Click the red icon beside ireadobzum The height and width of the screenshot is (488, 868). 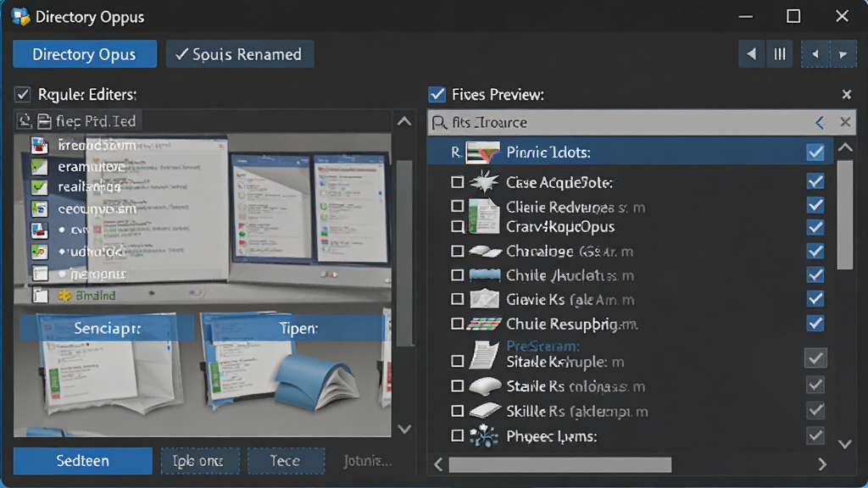coord(39,146)
